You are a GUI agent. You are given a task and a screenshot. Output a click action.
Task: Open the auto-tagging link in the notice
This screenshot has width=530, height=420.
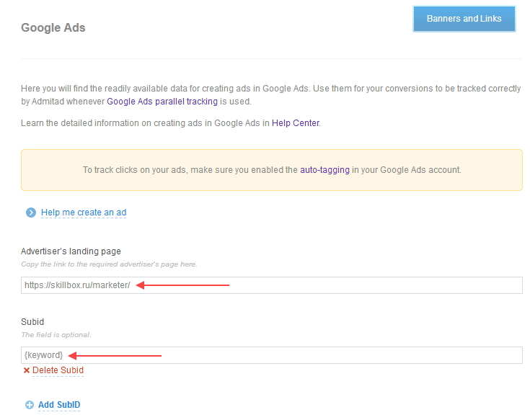pos(324,170)
